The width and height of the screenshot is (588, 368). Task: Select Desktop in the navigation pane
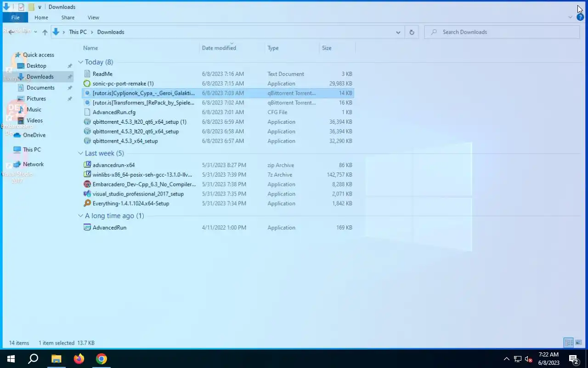pyautogui.click(x=36, y=66)
